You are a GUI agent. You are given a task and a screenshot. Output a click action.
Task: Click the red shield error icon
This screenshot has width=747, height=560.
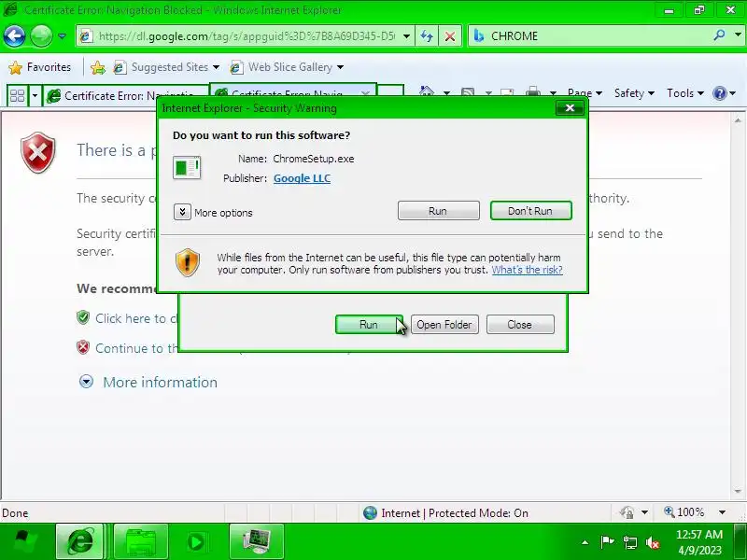(37, 152)
